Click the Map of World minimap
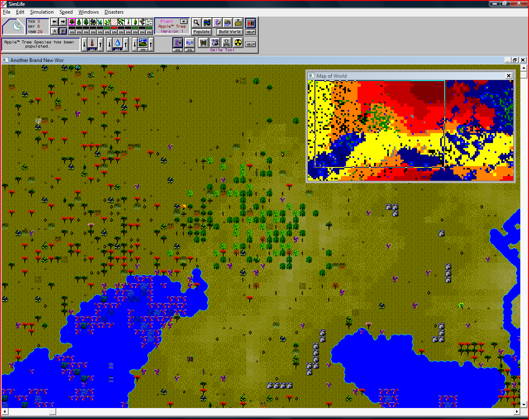 point(411,130)
